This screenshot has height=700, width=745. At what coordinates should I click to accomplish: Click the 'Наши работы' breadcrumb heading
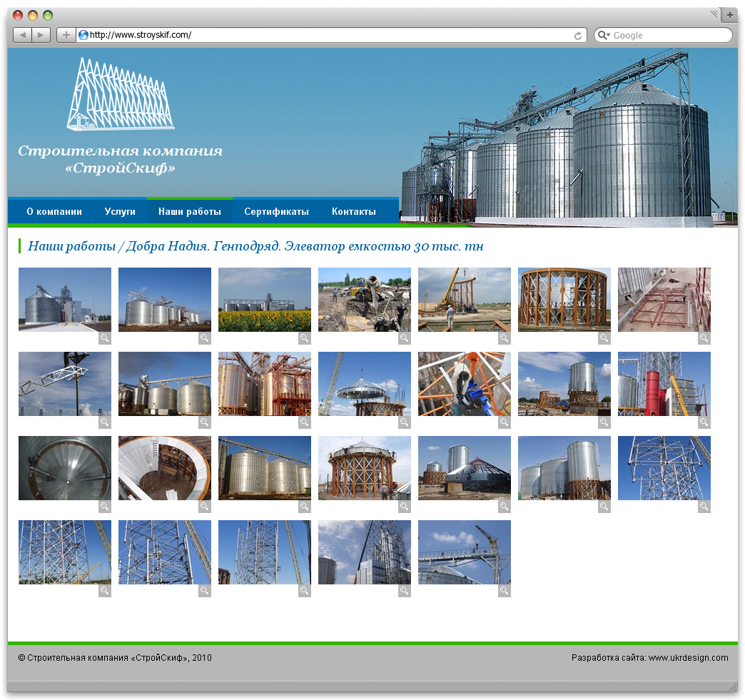click(71, 247)
